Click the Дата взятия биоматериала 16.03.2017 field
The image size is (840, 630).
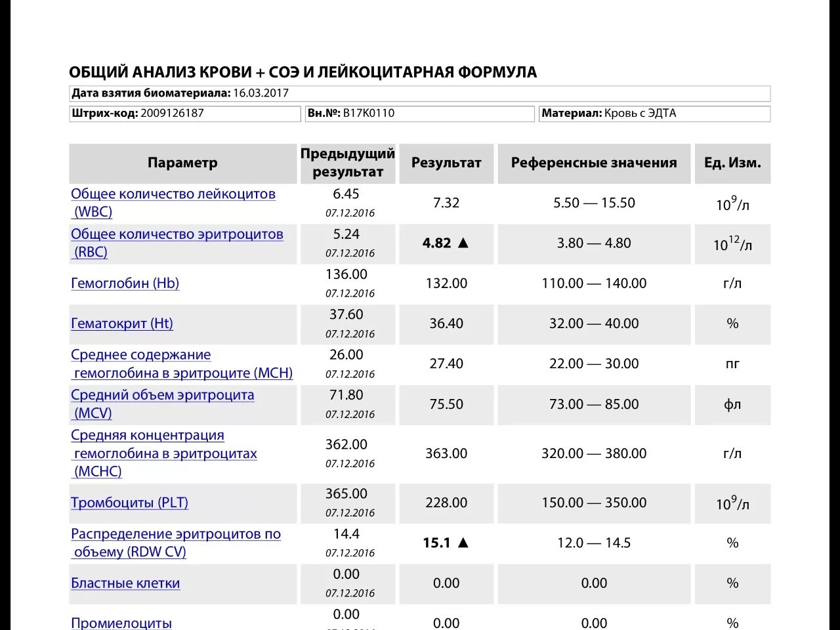(x=420, y=93)
